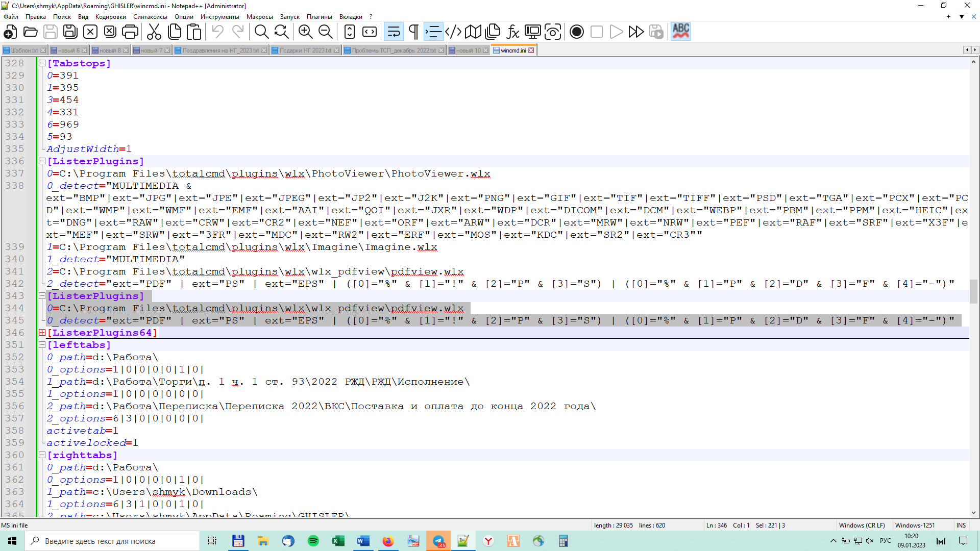The width and height of the screenshot is (980, 551).
Task: Open Telegram from the taskbar
Action: [x=438, y=541]
